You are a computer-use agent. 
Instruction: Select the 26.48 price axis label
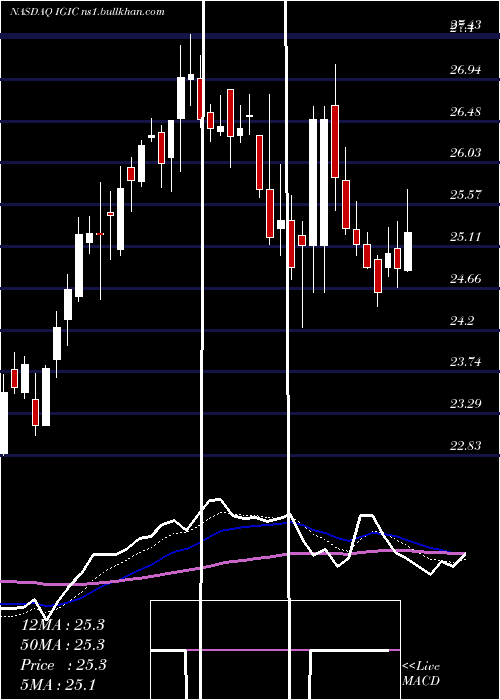tap(466, 112)
